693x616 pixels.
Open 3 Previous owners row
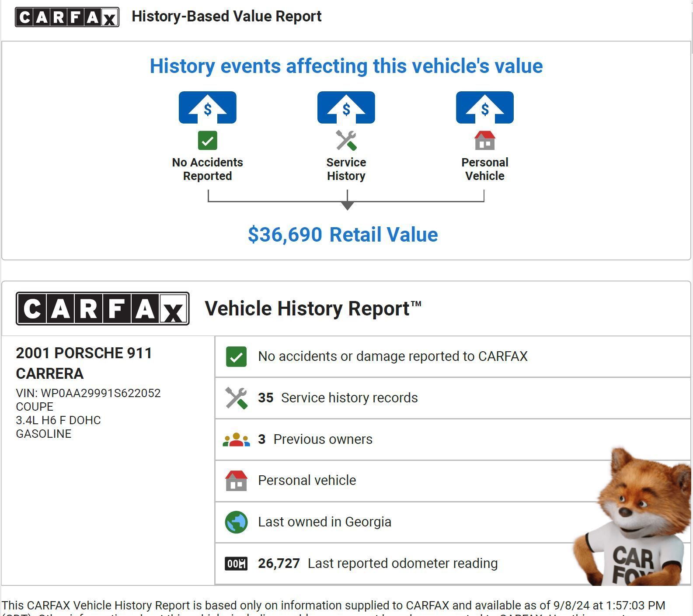(453, 440)
